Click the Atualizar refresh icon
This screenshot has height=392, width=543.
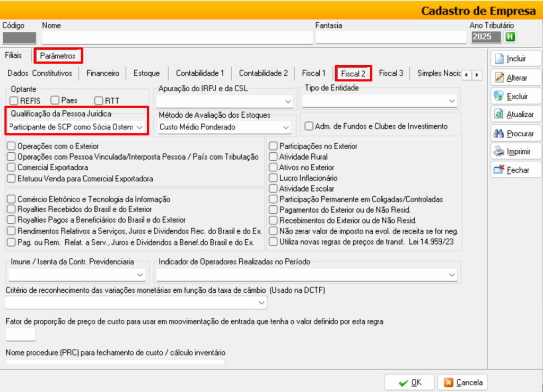tap(498, 115)
